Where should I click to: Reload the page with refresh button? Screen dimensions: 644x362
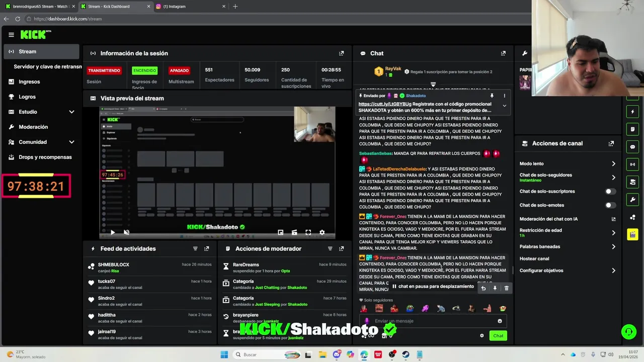click(18, 19)
